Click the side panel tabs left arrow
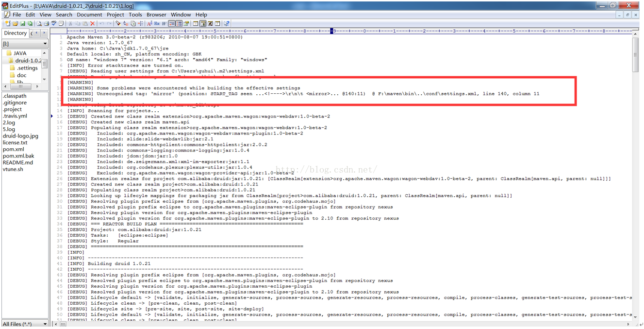Image resolution: width=644 pixels, height=329 pixels. (37, 33)
